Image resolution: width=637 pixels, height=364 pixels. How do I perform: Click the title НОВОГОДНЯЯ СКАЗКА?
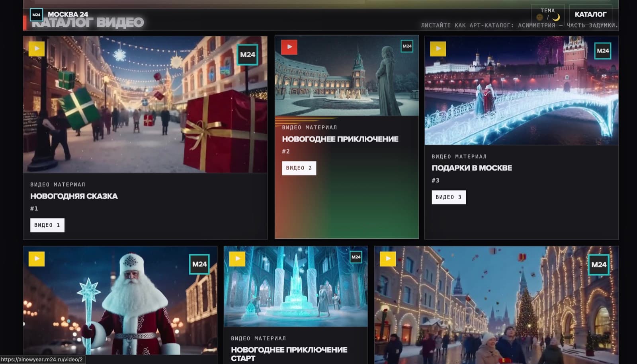[74, 196]
